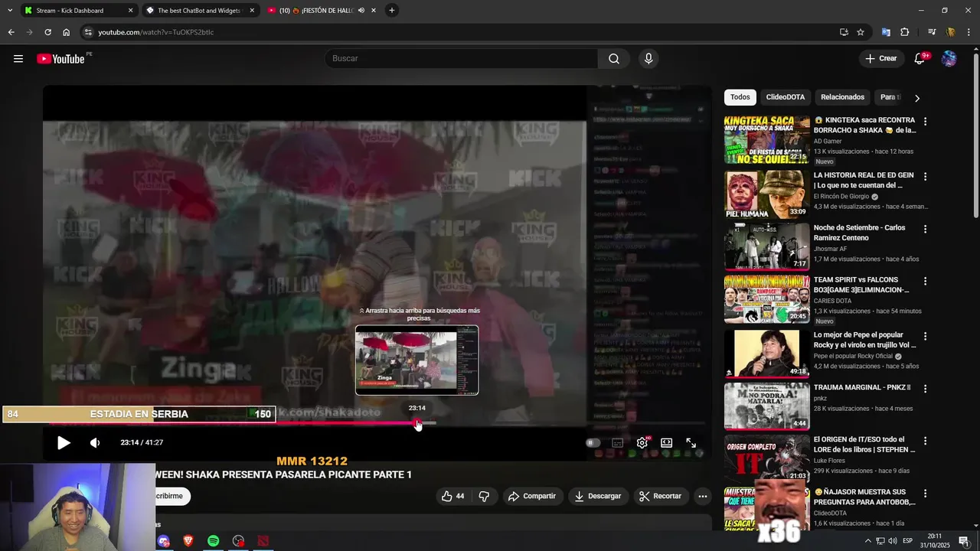Reload the page
Screen dimensions: 980x551
[x=47, y=32]
